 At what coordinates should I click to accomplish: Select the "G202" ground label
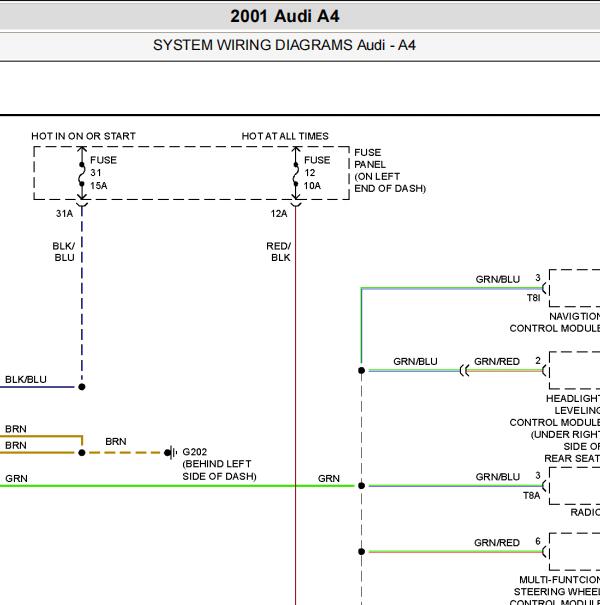[195, 452]
